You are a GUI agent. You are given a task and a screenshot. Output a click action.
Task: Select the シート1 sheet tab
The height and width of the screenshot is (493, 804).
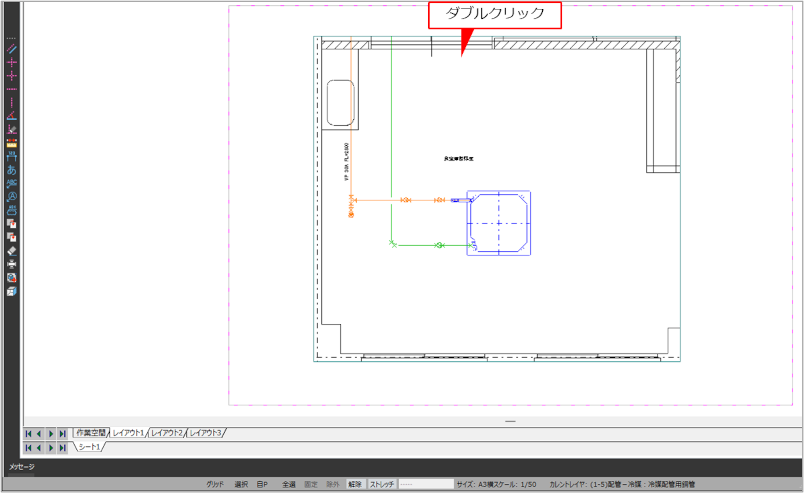click(x=89, y=447)
